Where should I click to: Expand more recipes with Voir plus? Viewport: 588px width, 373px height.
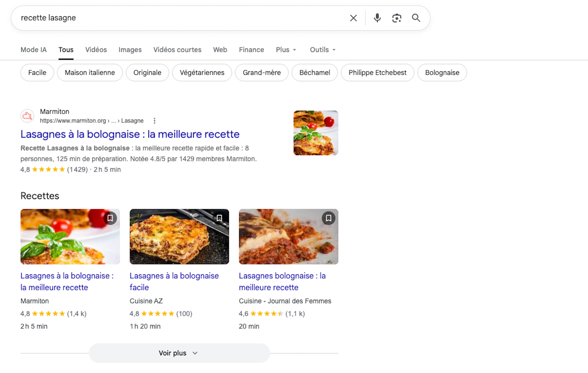coord(179,353)
